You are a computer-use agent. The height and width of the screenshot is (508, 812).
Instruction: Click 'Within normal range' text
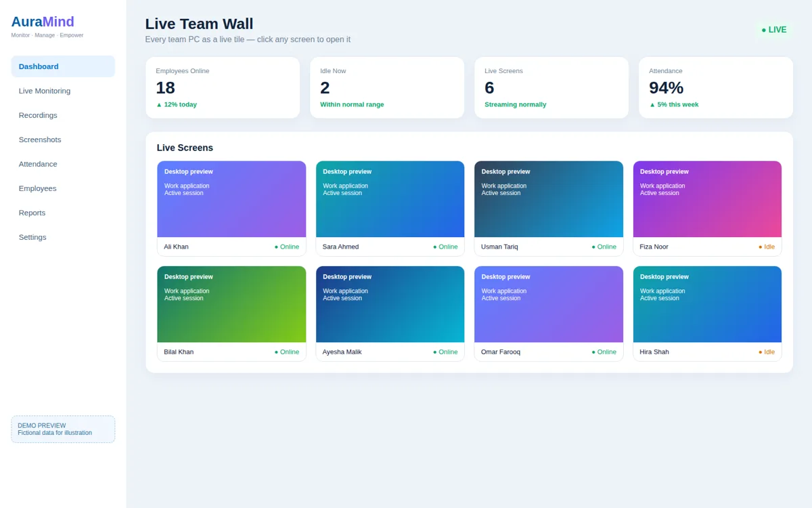pyautogui.click(x=352, y=104)
